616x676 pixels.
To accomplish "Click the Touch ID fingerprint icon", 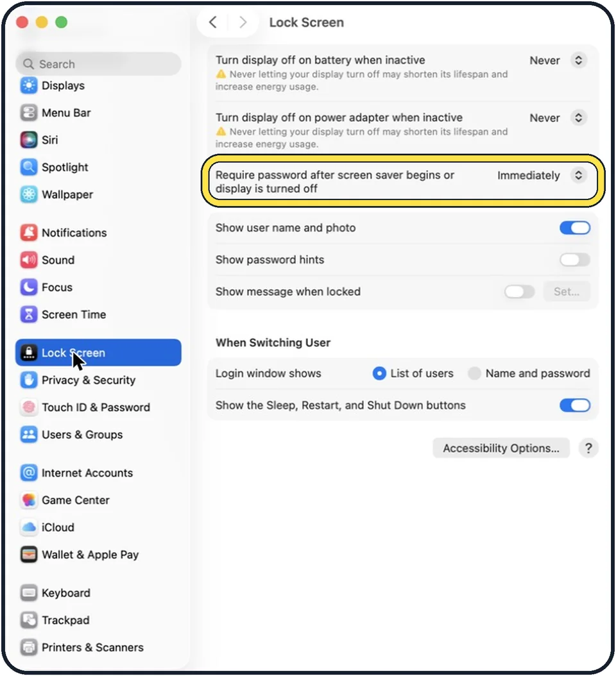I will tap(29, 407).
